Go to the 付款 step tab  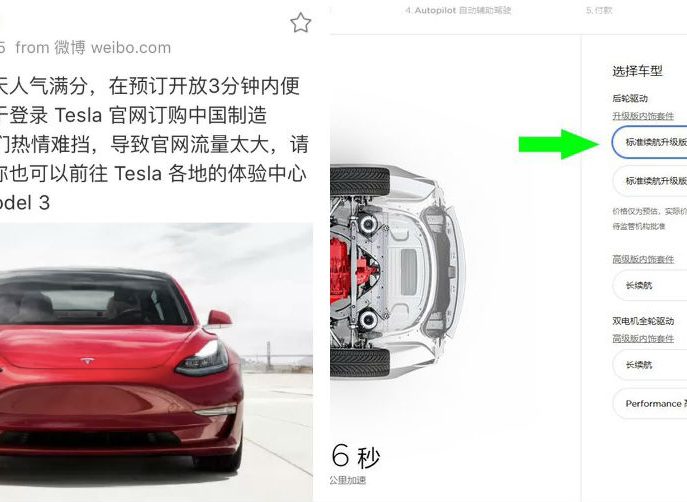[599, 10]
